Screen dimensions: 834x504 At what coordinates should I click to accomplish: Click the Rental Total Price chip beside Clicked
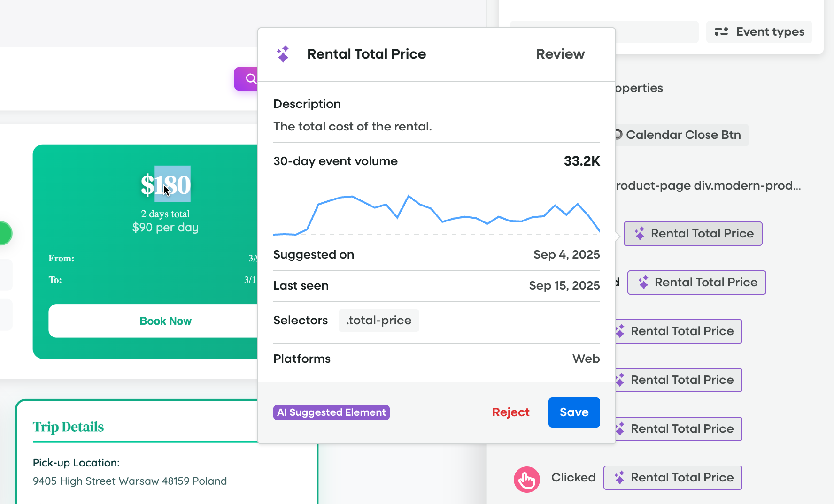(x=673, y=478)
